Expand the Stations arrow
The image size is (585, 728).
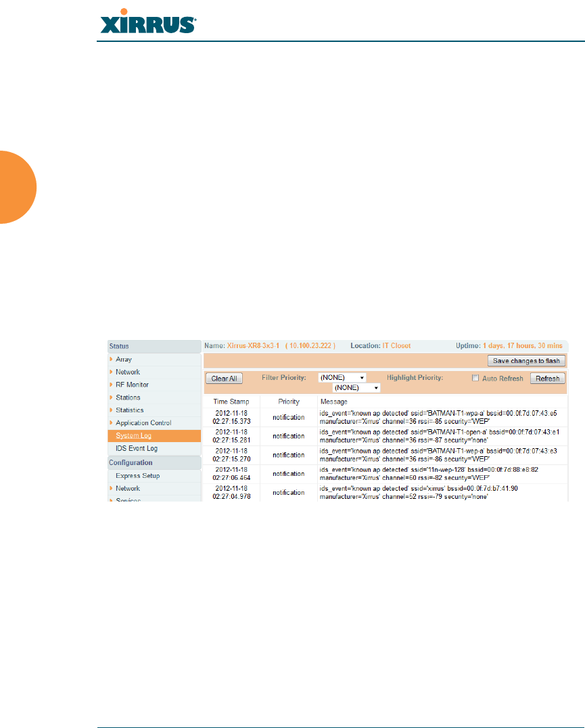(111, 397)
